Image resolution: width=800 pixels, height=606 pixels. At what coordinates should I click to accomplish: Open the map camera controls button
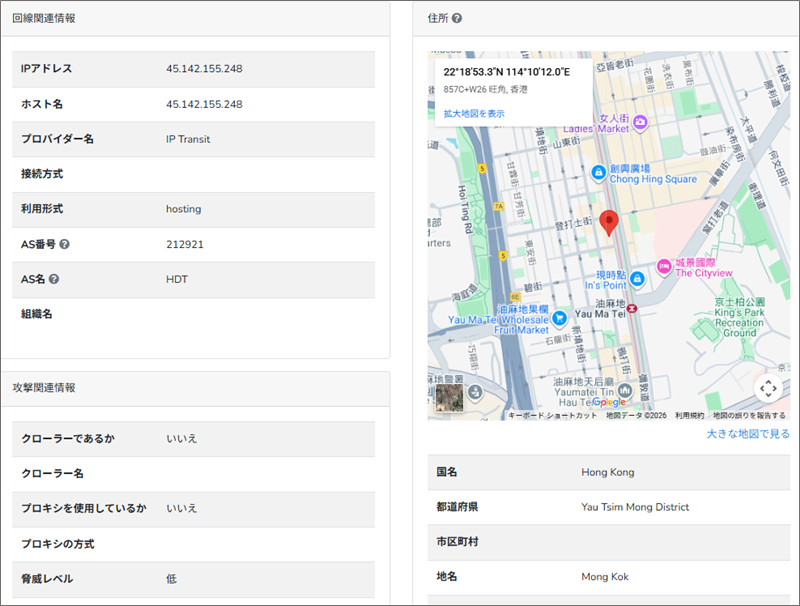[767, 388]
